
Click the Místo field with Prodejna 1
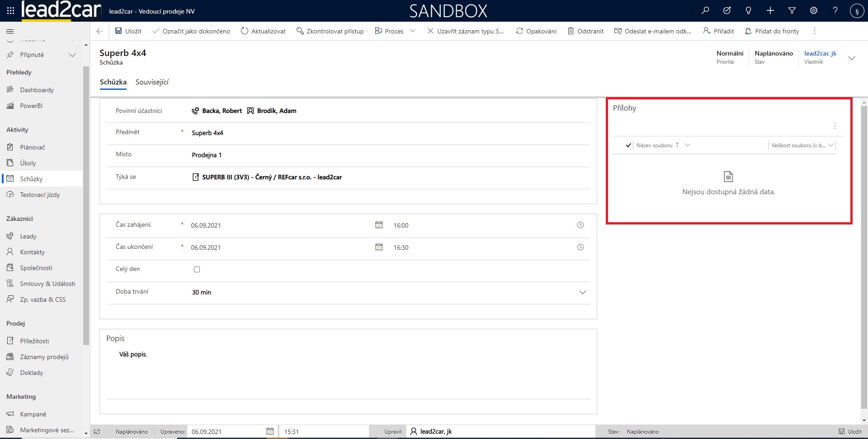pyautogui.click(x=389, y=155)
